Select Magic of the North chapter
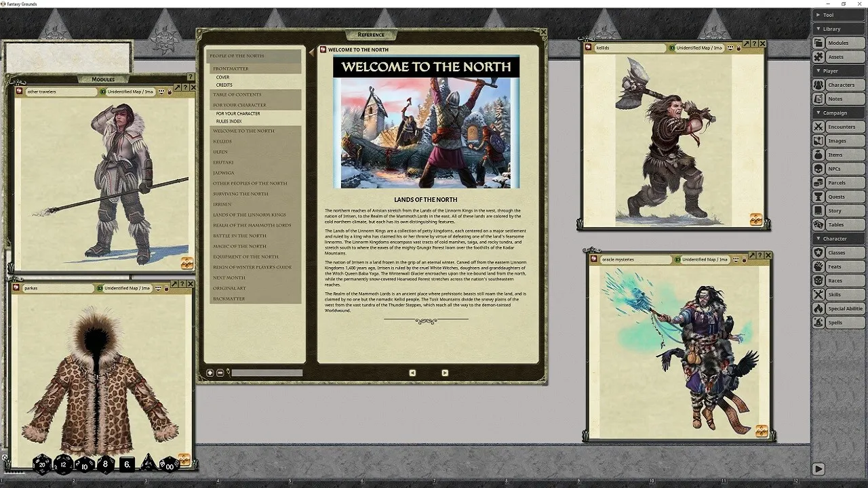The width and height of the screenshot is (868, 488). point(254,246)
